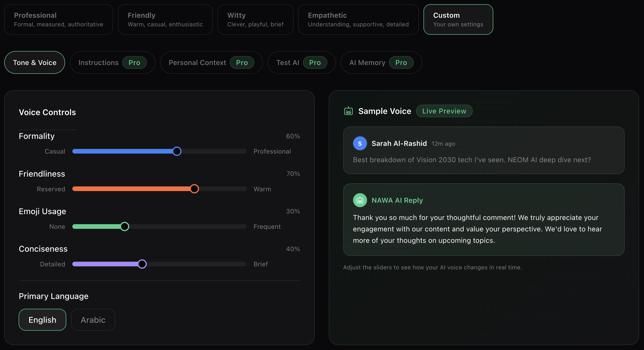Go to the Test AI tab

301,62
